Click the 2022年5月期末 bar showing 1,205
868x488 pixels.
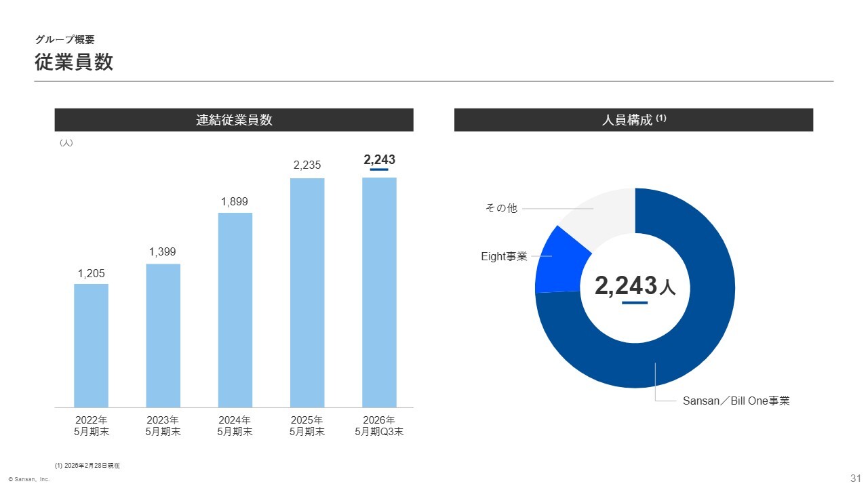tap(91, 345)
